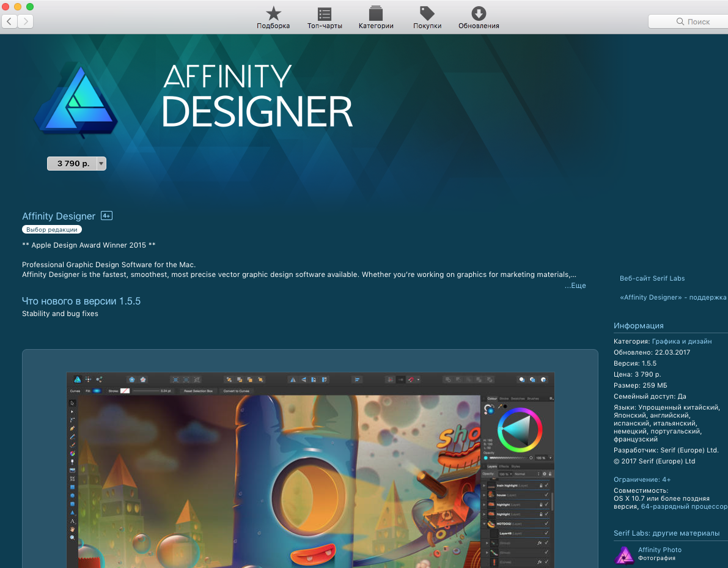Open the Обновления tab
Screen dimensions: 728x568
click(x=479, y=18)
